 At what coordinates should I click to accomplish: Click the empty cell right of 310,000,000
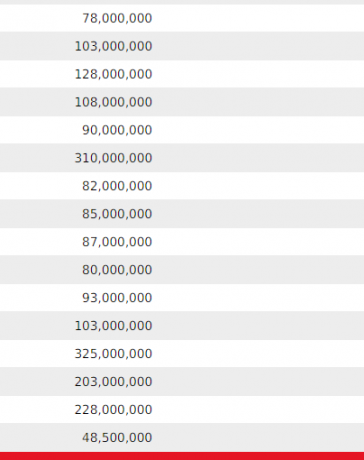[x=260, y=158]
